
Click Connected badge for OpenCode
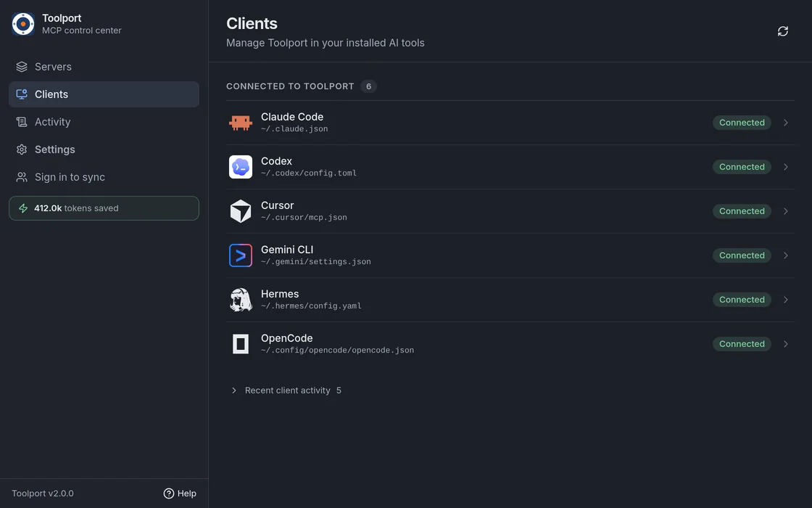pyautogui.click(x=742, y=344)
